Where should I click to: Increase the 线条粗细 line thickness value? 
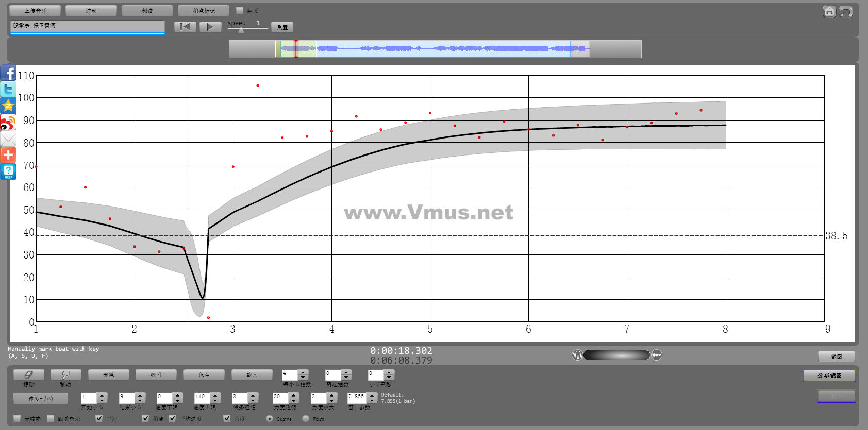253,395
